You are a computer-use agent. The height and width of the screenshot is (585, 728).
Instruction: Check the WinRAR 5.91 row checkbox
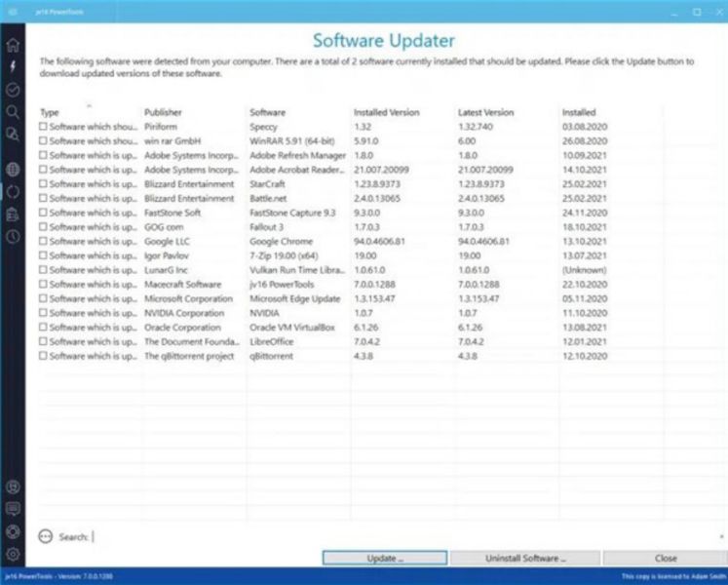coord(43,140)
